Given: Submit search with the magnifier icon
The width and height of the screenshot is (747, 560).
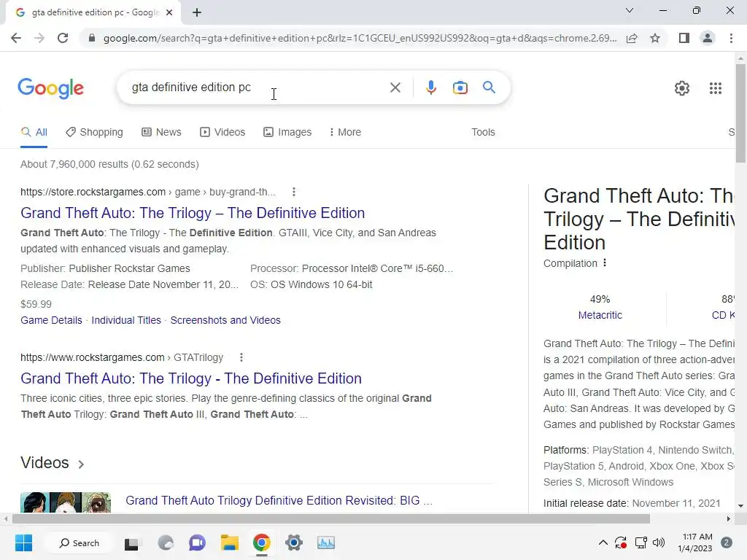Looking at the screenshot, I should pyautogui.click(x=489, y=87).
